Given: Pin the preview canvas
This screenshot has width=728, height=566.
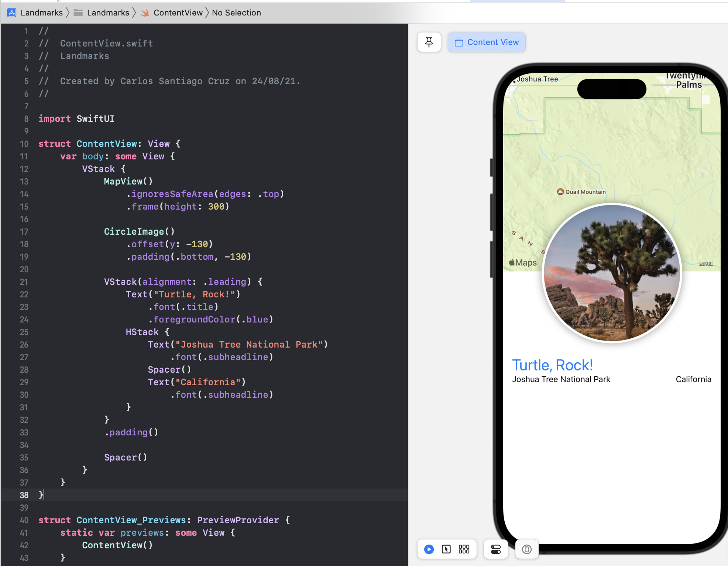Looking at the screenshot, I should click(429, 42).
